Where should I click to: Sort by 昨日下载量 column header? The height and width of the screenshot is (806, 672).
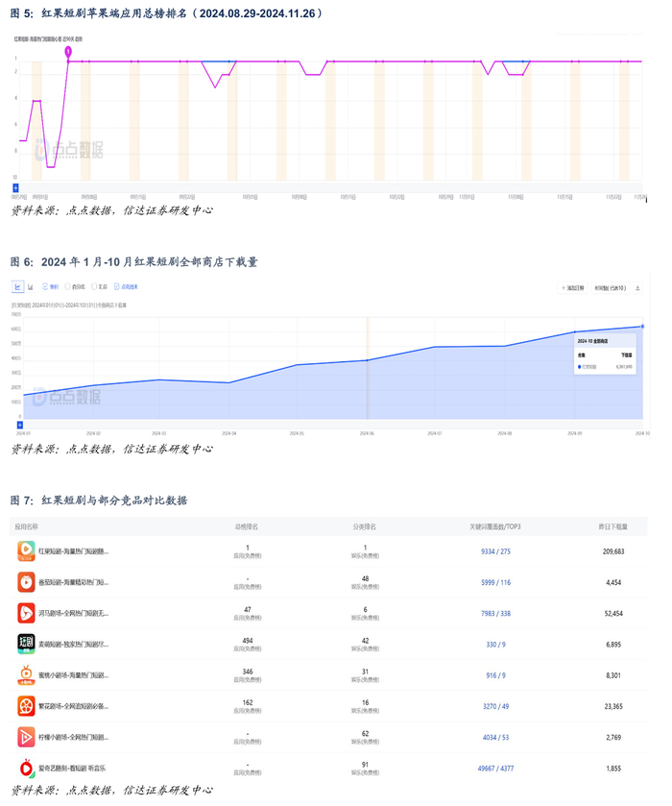point(612,526)
